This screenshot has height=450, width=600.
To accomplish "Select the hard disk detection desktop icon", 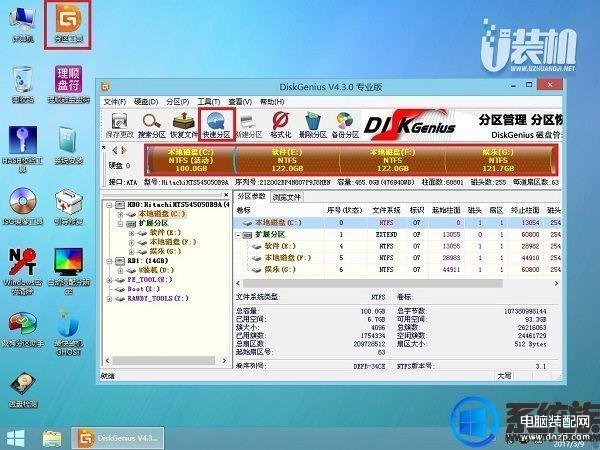I will pos(23,390).
